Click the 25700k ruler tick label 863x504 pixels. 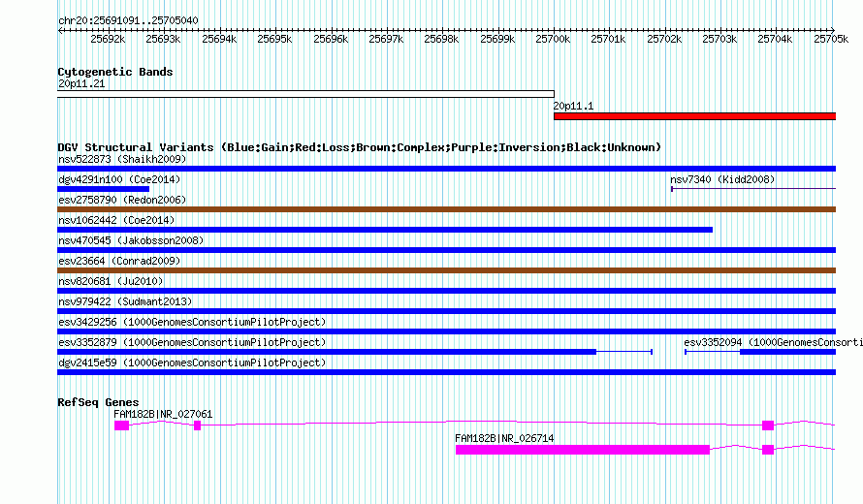coord(553,40)
